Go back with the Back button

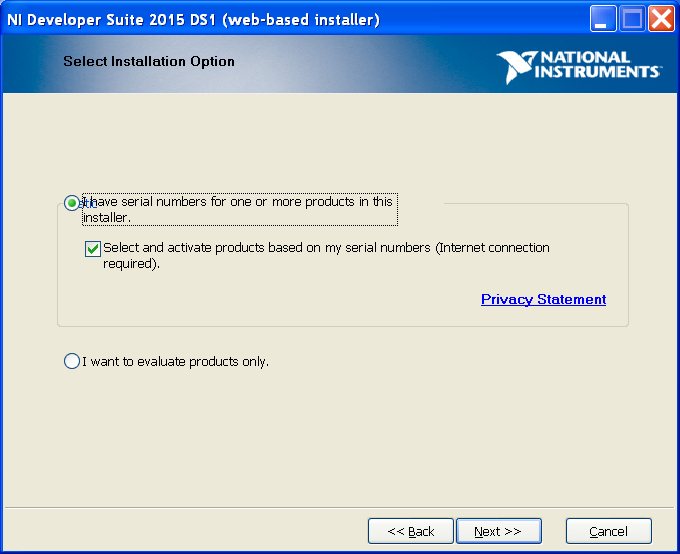pyautogui.click(x=411, y=531)
